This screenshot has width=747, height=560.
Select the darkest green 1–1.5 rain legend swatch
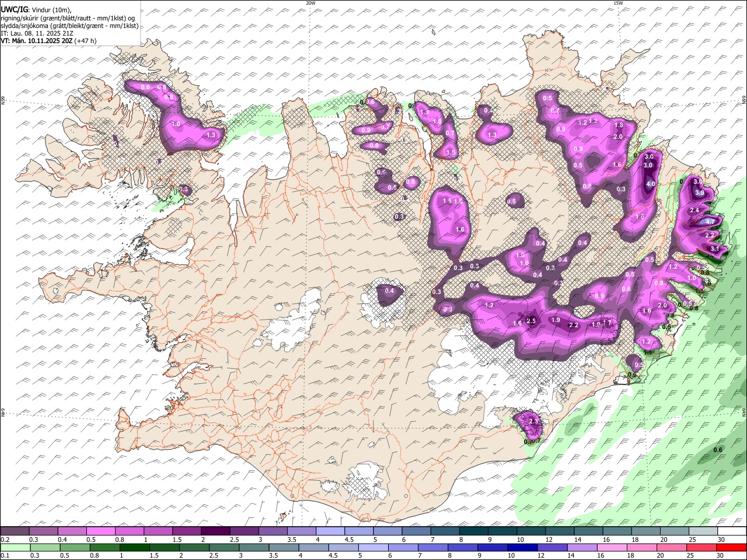[x=135, y=547]
